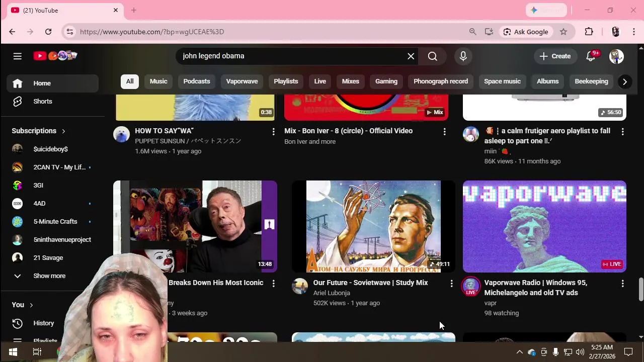This screenshot has height=362, width=644.
Task: Select the Vaporwave filter chip
Action: pyautogui.click(x=242, y=81)
